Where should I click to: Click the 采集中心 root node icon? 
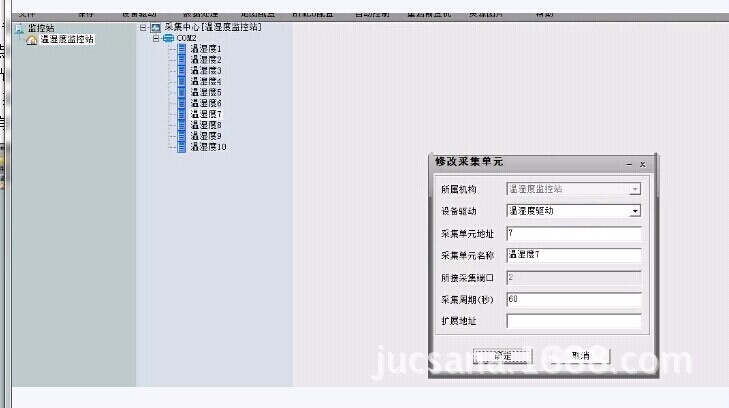click(x=156, y=27)
